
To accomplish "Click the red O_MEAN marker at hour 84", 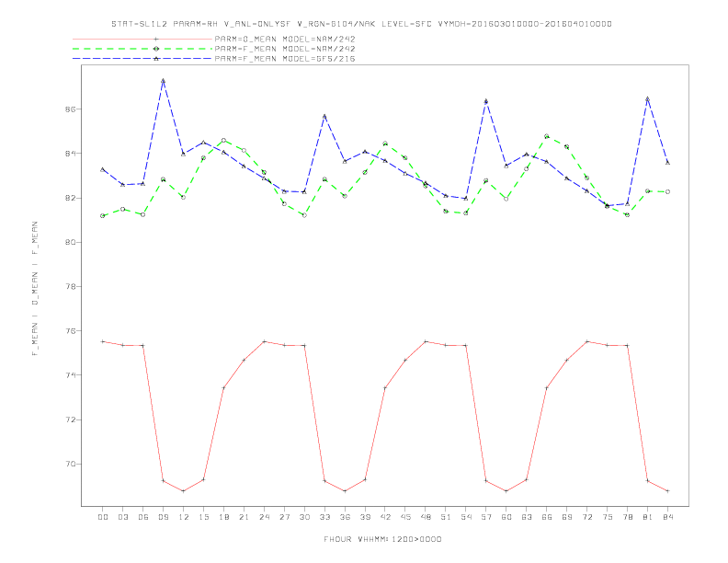I will pos(667,491).
